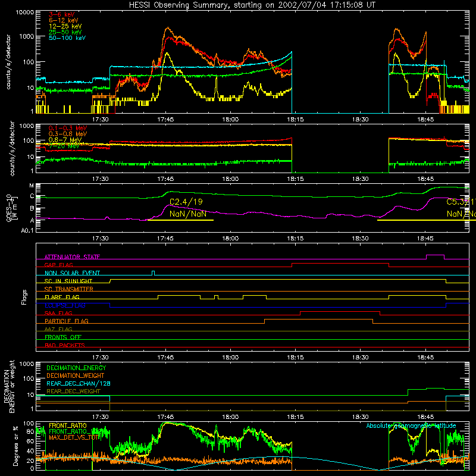Select the FRONTS_OFF flag label

63,337
